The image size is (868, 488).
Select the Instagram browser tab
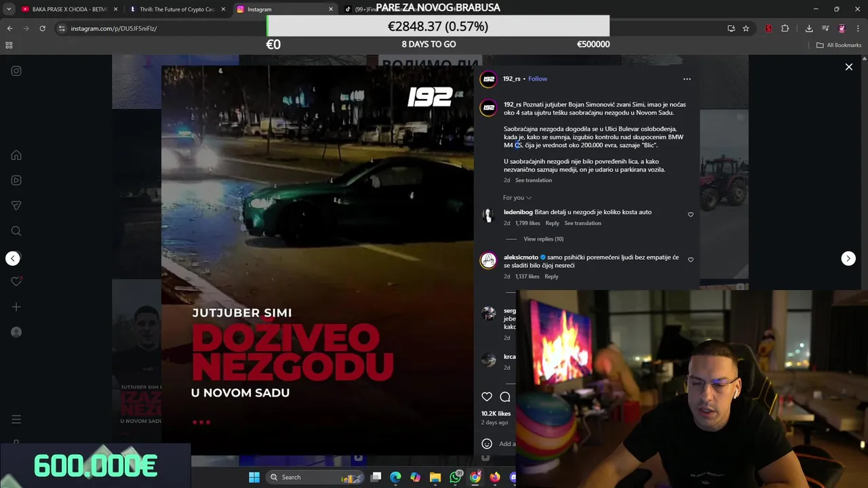point(285,9)
